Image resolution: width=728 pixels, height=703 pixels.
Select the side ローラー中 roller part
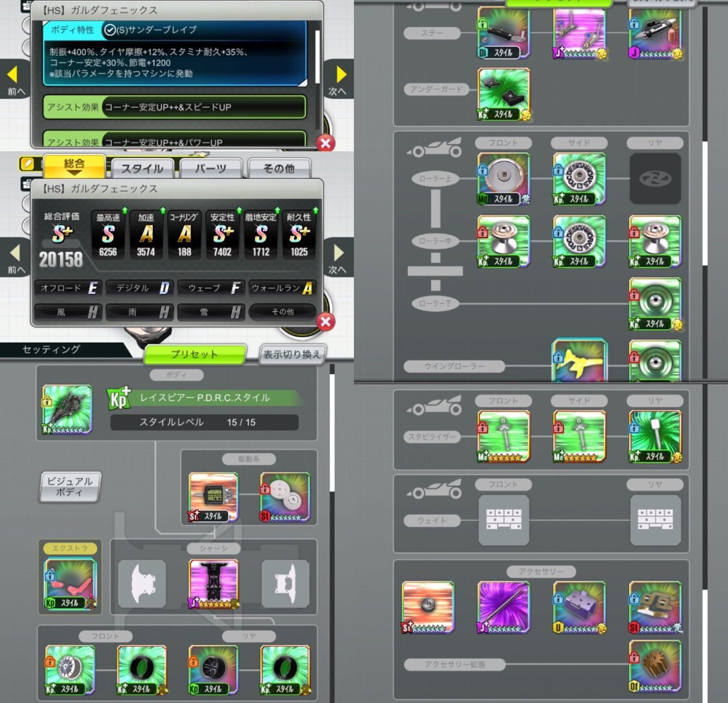580,241
